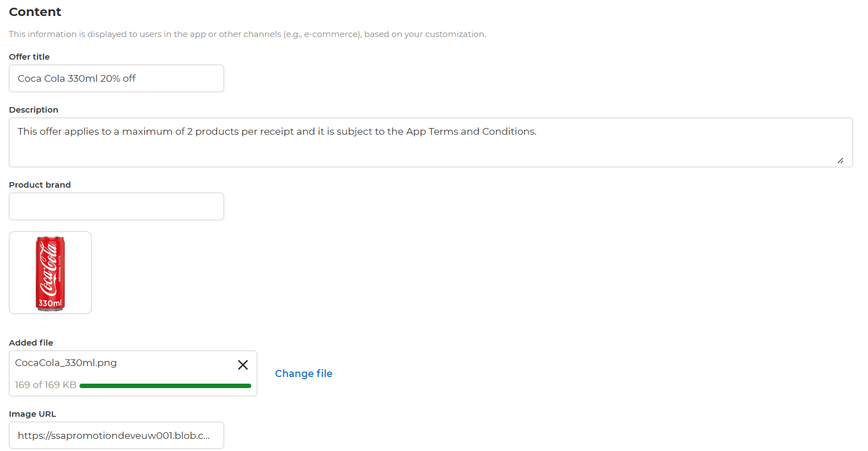Image resolution: width=868 pixels, height=451 pixels.
Task: Click the Change file link
Action: 304,374
